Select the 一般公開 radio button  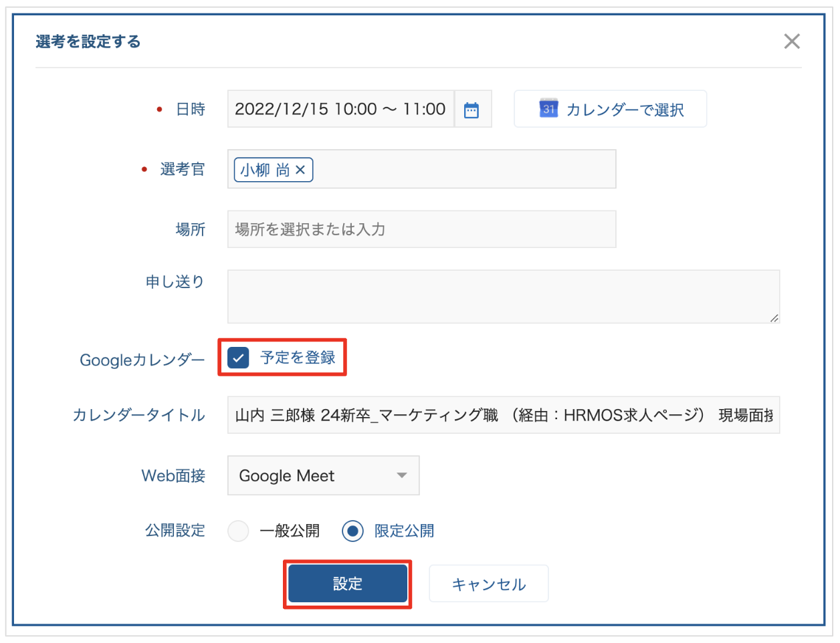tap(238, 531)
